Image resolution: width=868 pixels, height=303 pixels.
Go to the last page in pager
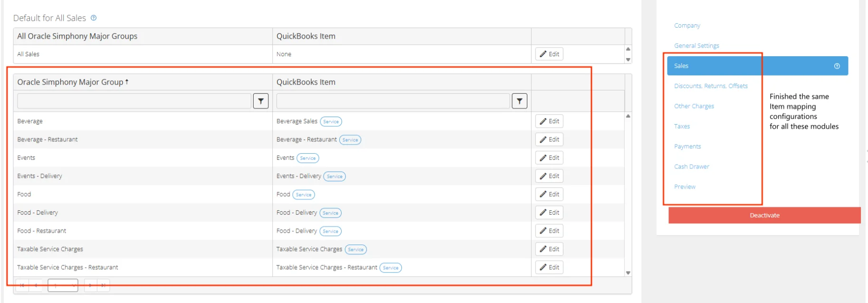click(x=104, y=285)
